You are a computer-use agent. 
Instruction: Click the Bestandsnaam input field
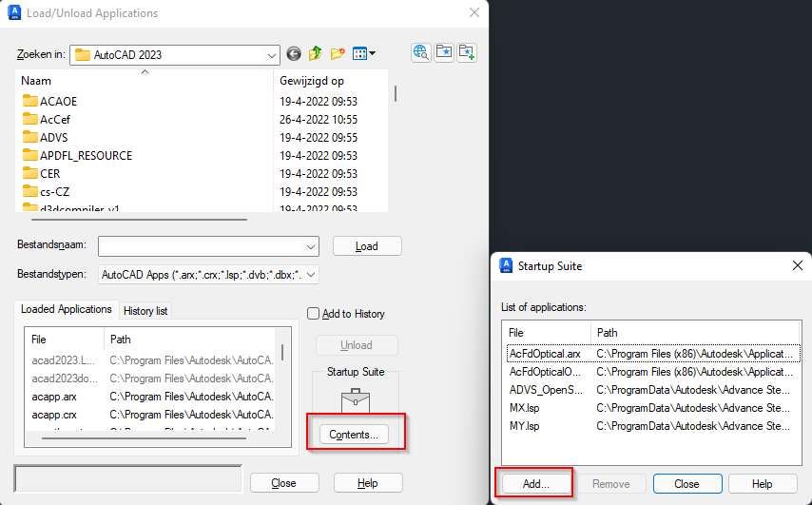[x=201, y=246]
